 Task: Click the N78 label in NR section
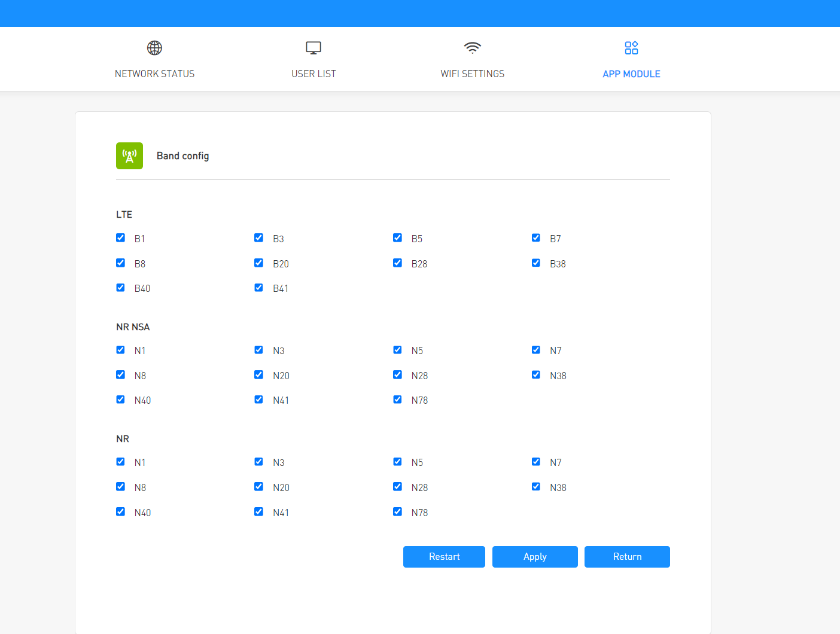coord(419,513)
